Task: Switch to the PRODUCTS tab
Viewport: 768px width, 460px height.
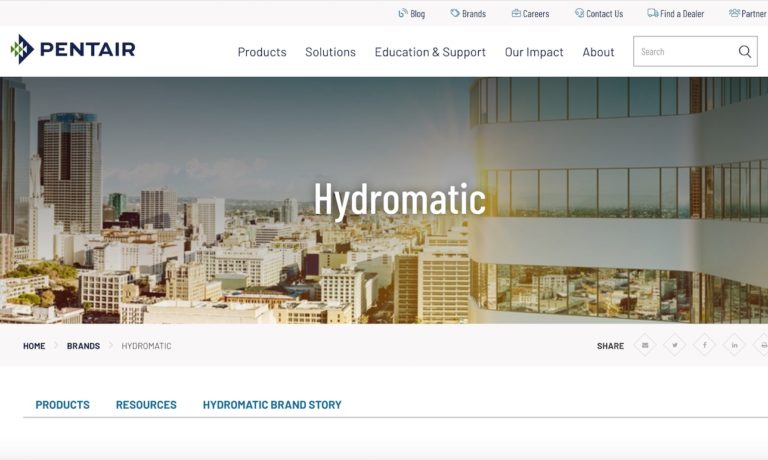Action: coord(63,405)
